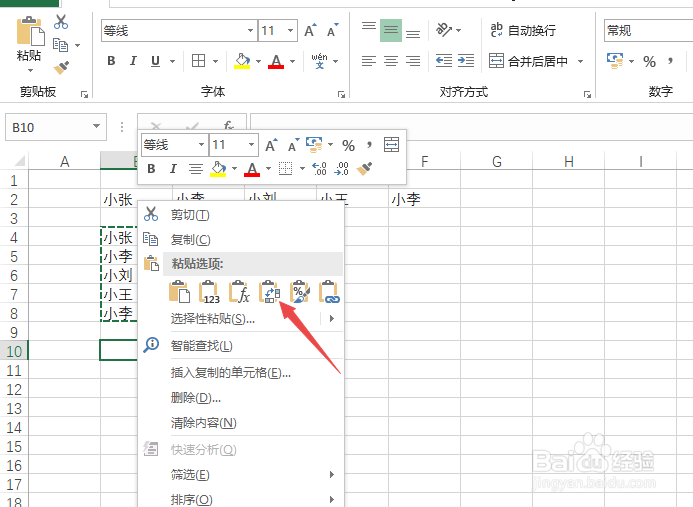This screenshot has height=507, width=693.
Task: Expand the underline style dropdown arrow
Action: coord(172,61)
